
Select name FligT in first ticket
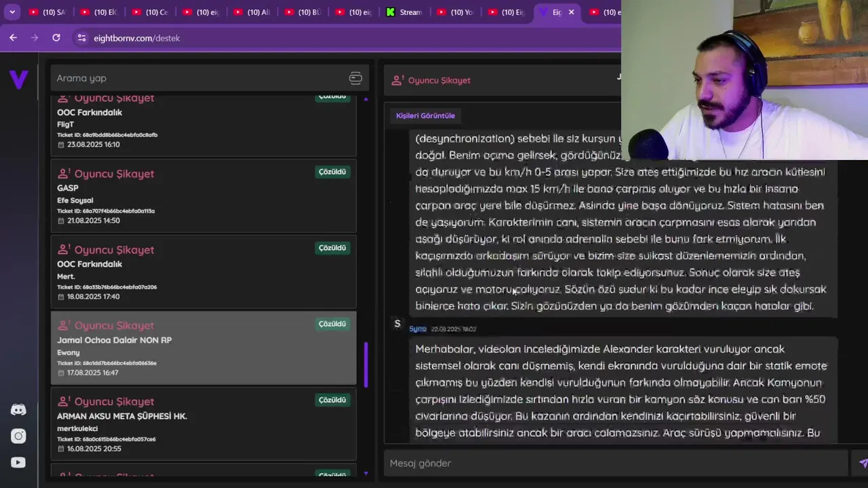pos(65,125)
